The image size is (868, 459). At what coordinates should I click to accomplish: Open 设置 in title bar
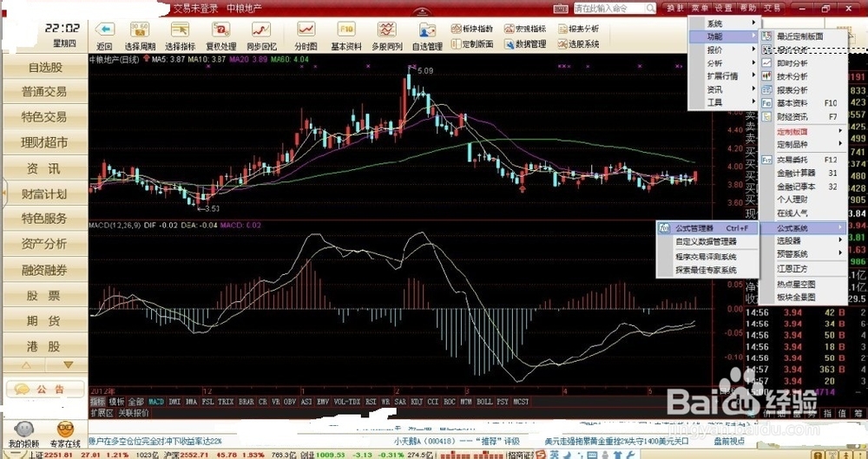(723, 9)
